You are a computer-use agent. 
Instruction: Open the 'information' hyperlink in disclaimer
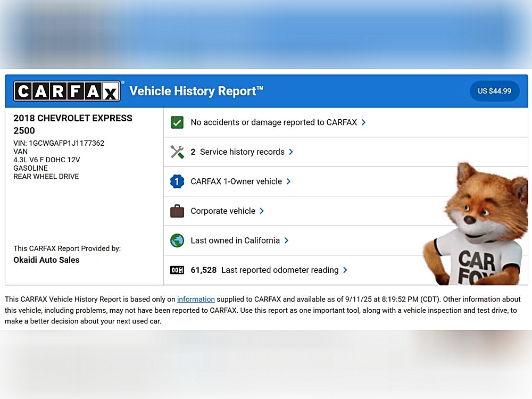pos(196,300)
